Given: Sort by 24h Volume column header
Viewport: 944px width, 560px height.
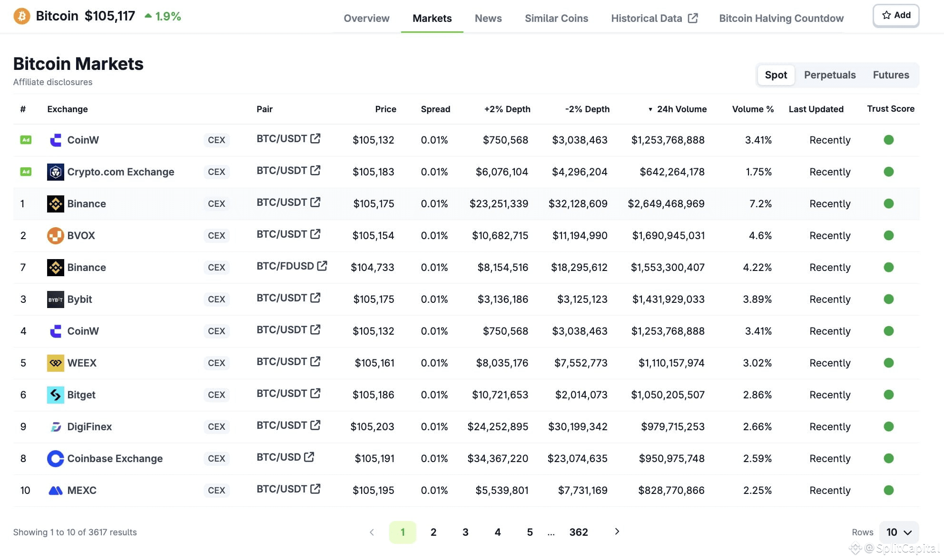Looking at the screenshot, I should click(678, 109).
